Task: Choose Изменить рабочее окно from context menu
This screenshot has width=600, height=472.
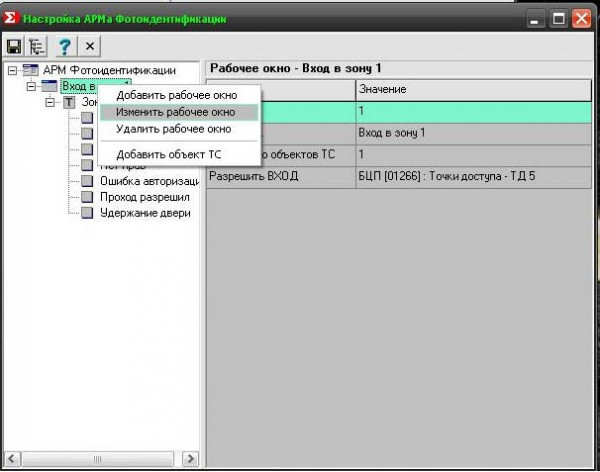Action: (x=176, y=112)
